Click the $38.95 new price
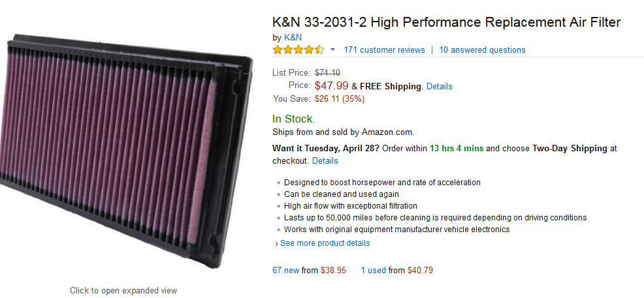 (333, 270)
